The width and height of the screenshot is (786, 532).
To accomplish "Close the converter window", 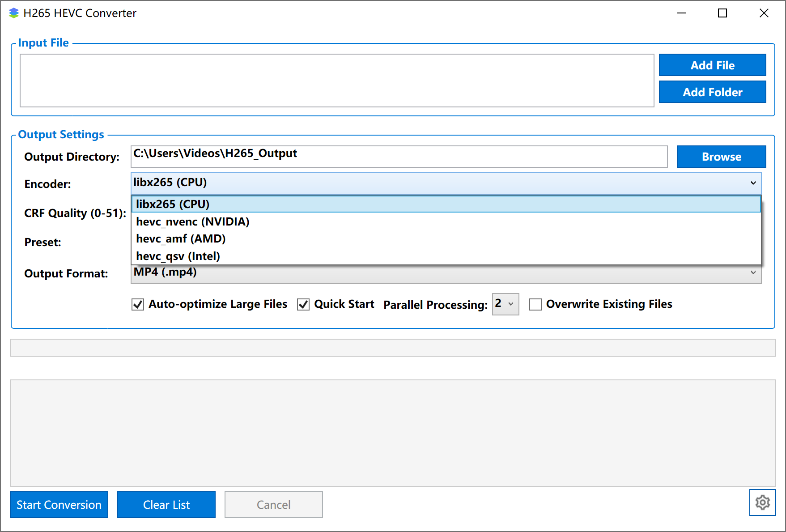I will point(764,13).
